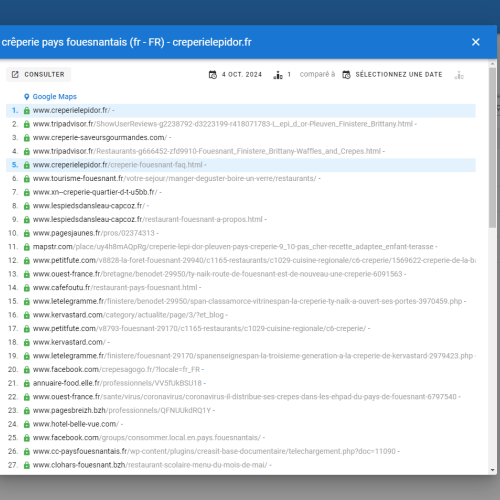Click the dialog title crêperie pays fouesnantais
The height and width of the screenshot is (500, 500).
(126, 42)
